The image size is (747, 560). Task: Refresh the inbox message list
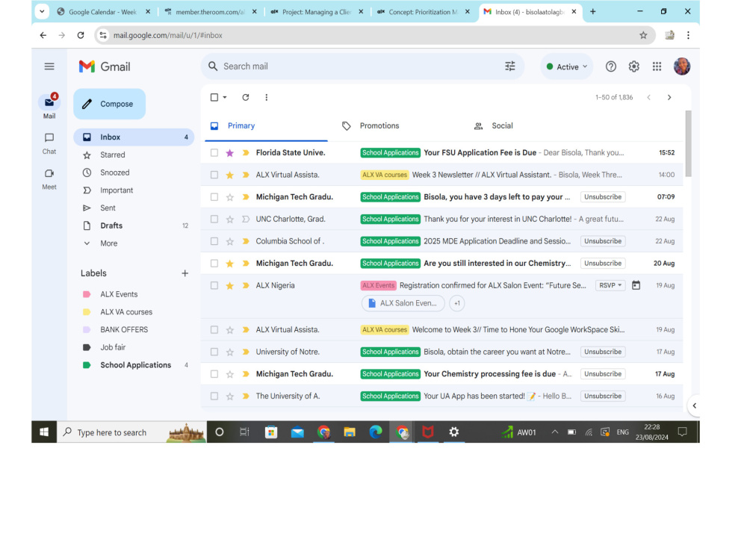tap(245, 97)
